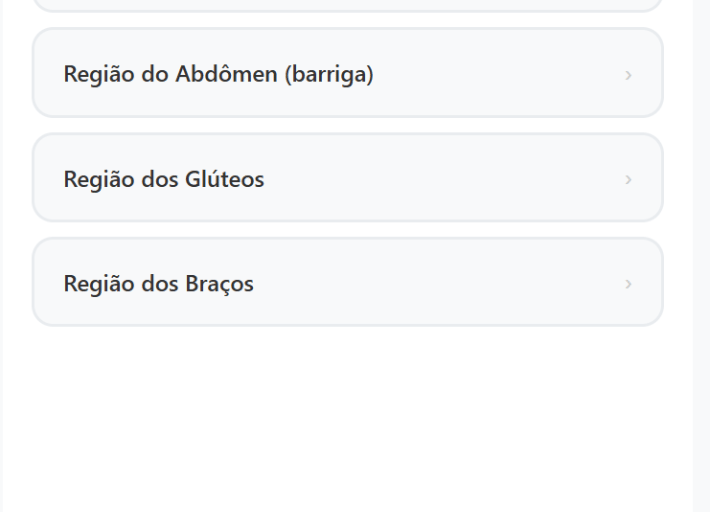The height and width of the screenshot is (512, 710).
Task: Click the chevron icon on Região do Abdômen row
Action: [628, 75]
